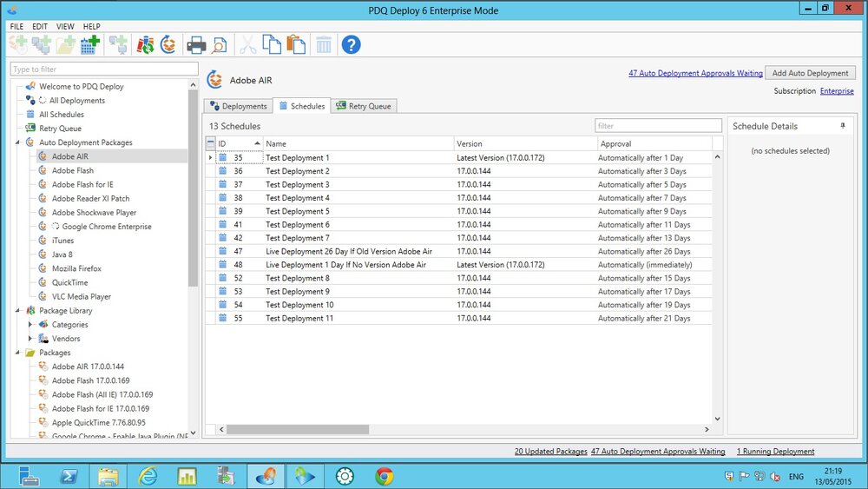Viewport: 868px width, 489px height.
Task: Focus the schedules filter field
Action: (658, 126)
